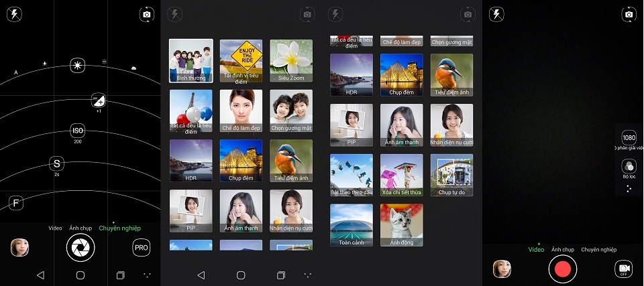This screenshot has height=286, width=644.
Task: Pick the cloudy white balance preset
Action: coord(133,68)
